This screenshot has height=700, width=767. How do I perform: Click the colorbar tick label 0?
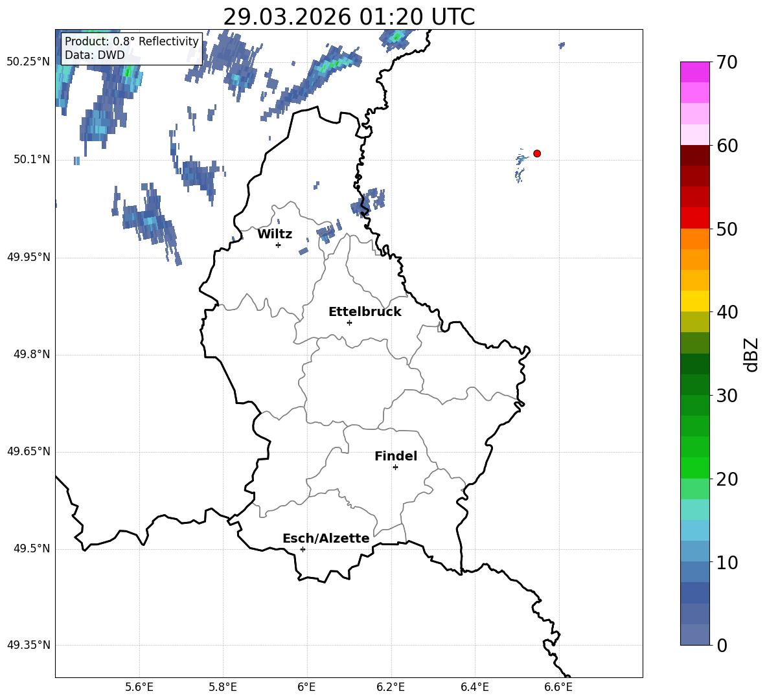coord(722,646)
